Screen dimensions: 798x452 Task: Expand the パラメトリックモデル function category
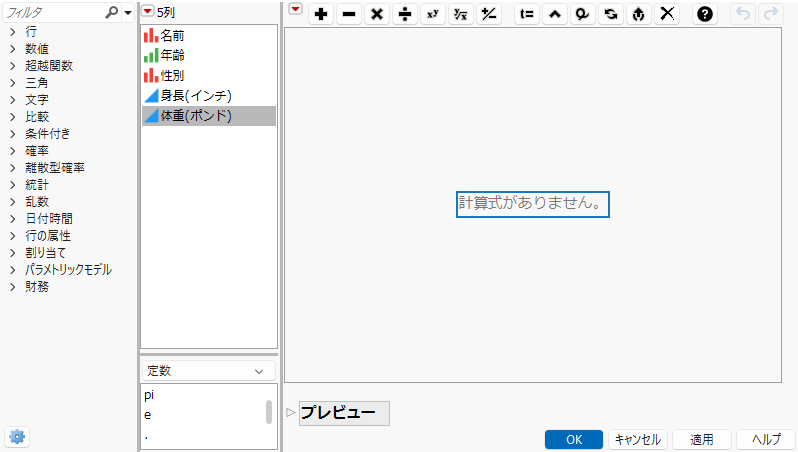point(13,270)
